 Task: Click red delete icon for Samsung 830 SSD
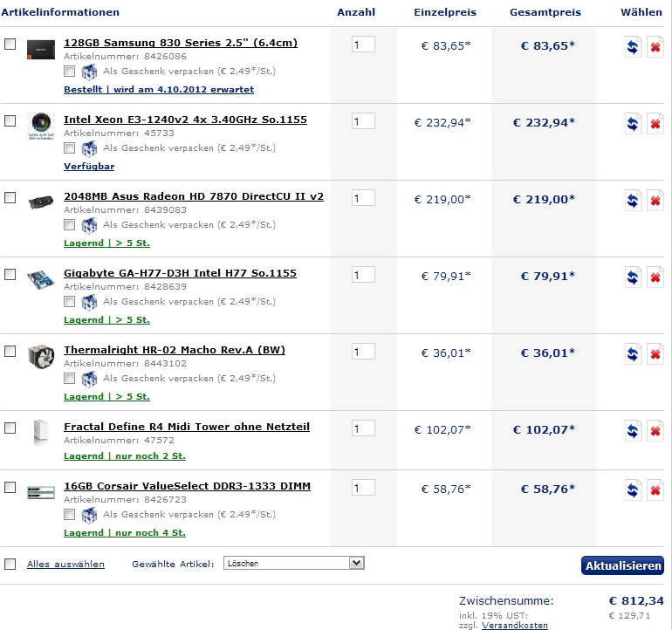pyautogui.click(x=655, y=46)
